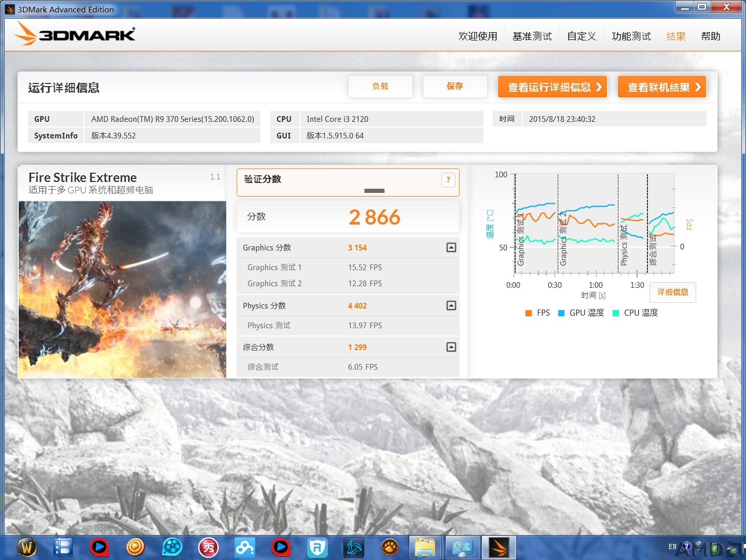Click the Graphics 测试 1 row label
The width and height of the screenshot is (746, 560).
tap(274, 268)
